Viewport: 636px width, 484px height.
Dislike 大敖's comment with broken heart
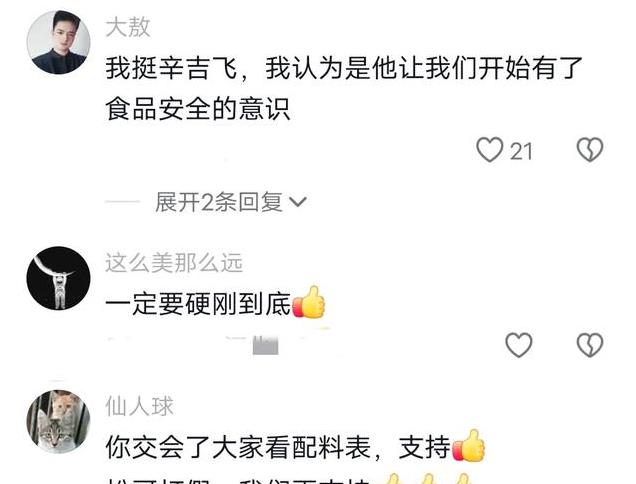click(x=590, y=150)
